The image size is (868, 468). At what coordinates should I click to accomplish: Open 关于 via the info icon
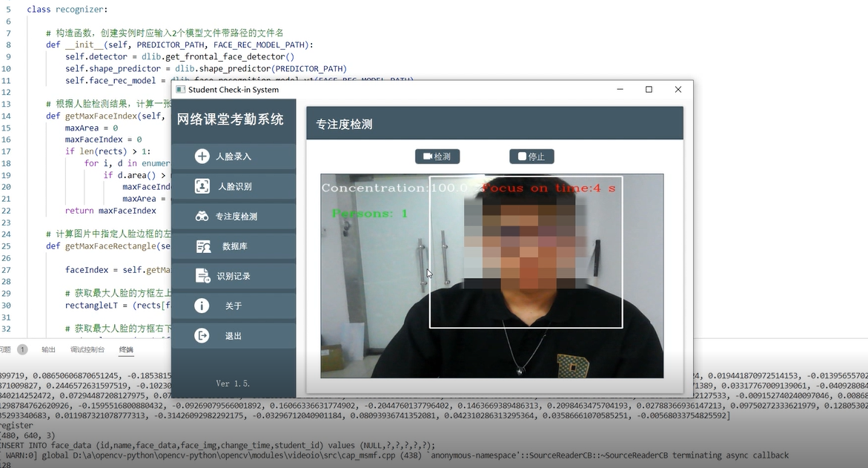pyautogui.click(x=202, y=306)
